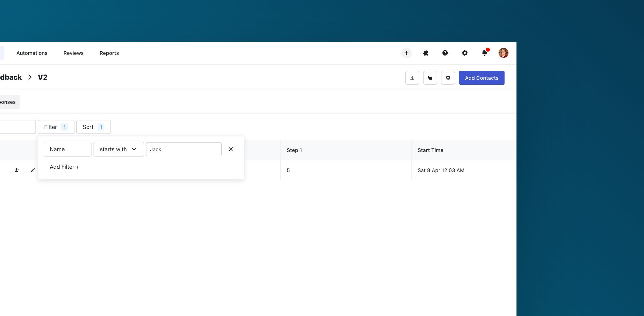Open the campaign settings gear button
Viewport: 644px width, 316px height.
(x=448, y=78)
